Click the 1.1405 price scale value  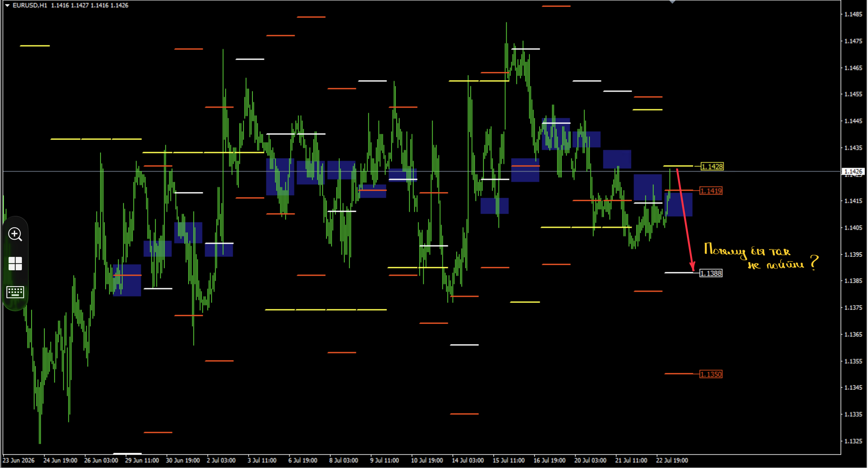click(x=853, y=228)
